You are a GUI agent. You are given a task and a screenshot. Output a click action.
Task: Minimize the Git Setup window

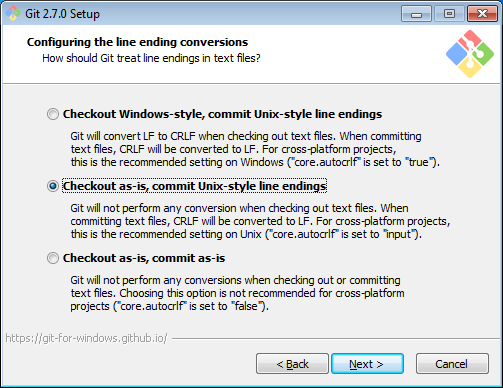coord(416,14)
